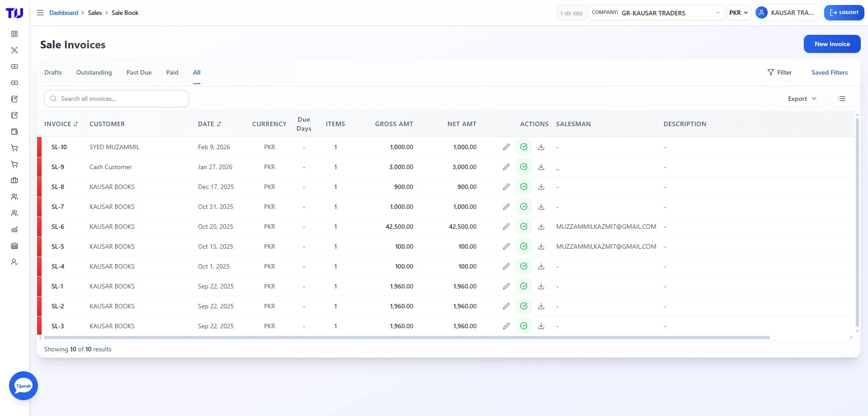Screen dimensions: 868x416
Task: Download invoice SL-6 via the download icon
Action: click(541, 227)
